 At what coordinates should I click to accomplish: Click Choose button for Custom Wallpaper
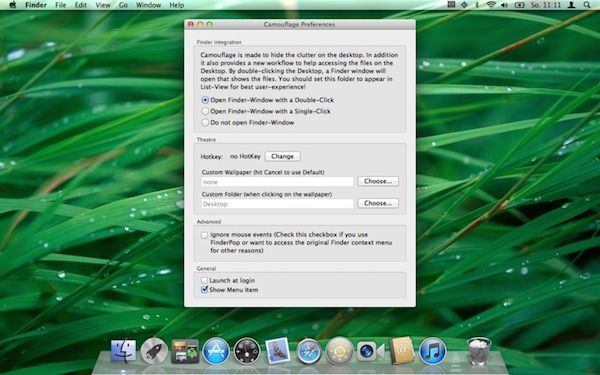(x=378, y=181)
